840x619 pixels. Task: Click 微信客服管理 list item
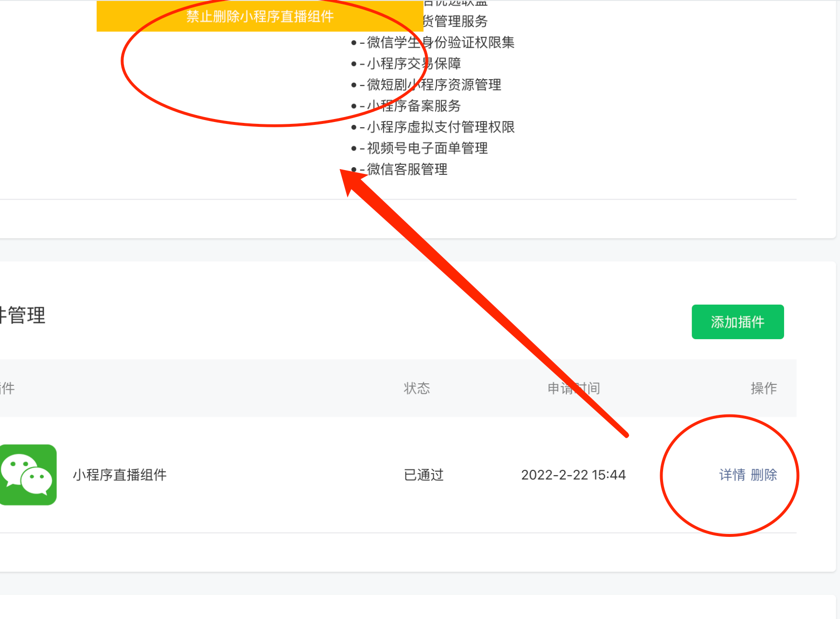(407, 169)
